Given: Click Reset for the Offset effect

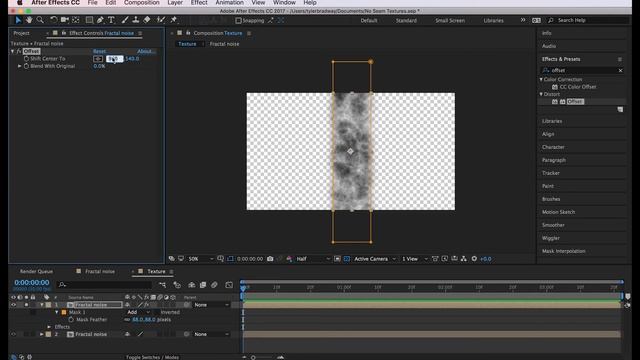Looking at the screenshot, I should (x=99, y=51).
